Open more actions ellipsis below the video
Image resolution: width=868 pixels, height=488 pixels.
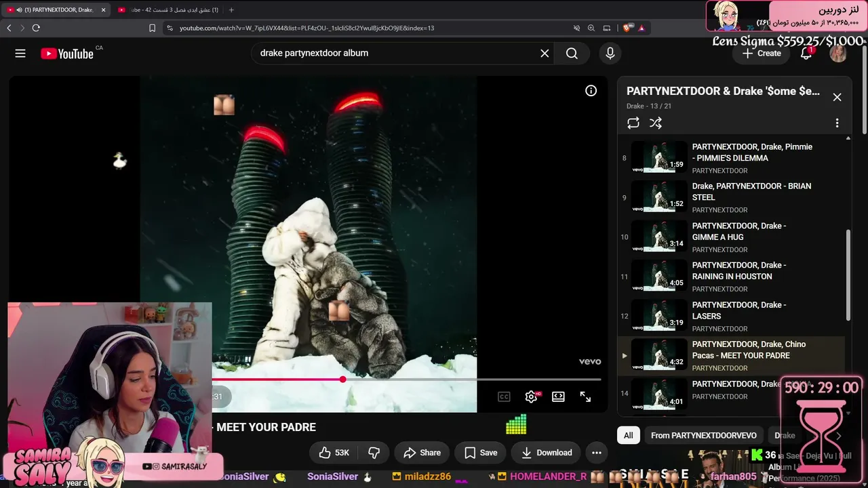597,453
